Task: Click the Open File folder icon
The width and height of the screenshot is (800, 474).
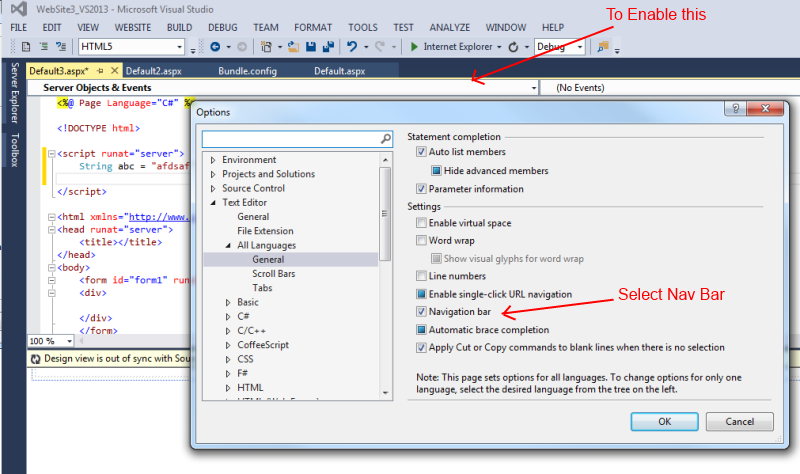Action: tap(294, 47)
